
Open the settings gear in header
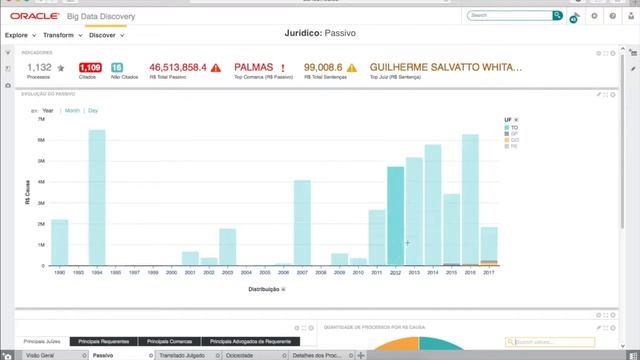tap(594, 16)
